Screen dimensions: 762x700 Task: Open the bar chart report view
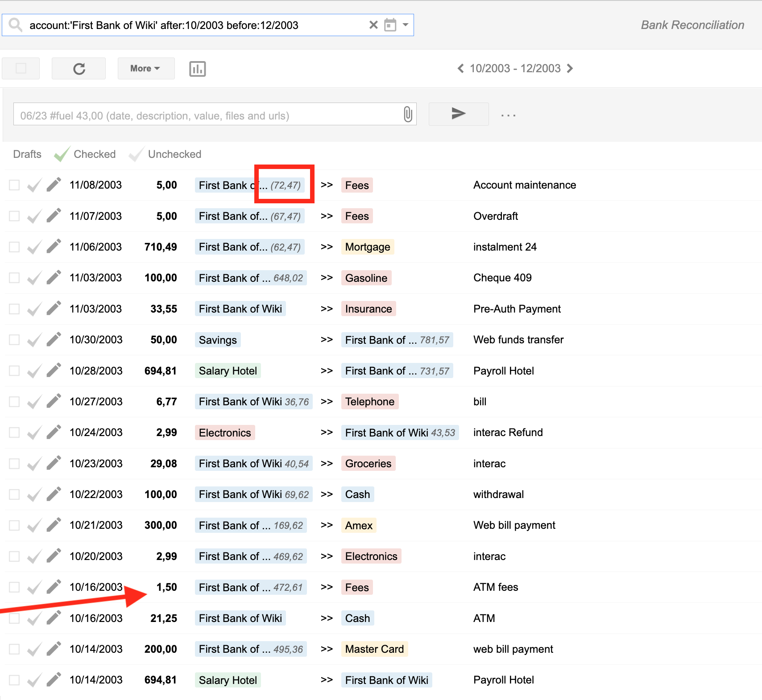[x=198, y=68]
